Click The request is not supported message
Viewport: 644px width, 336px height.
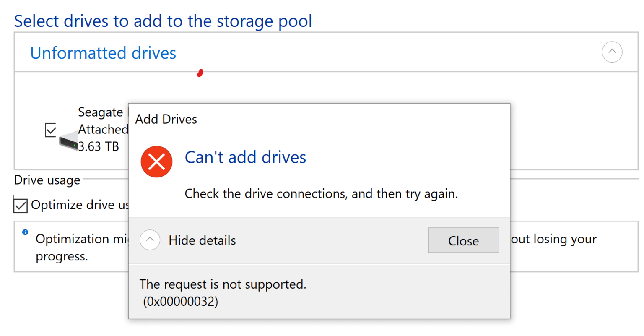[x=223, y=284]
